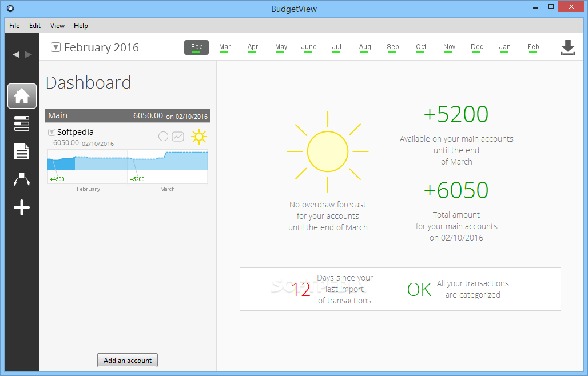This screenshot has width=588, height=376.
Task: Click the +4500 label on February chart
Action: pyautogui.click(x=57, y=179)
